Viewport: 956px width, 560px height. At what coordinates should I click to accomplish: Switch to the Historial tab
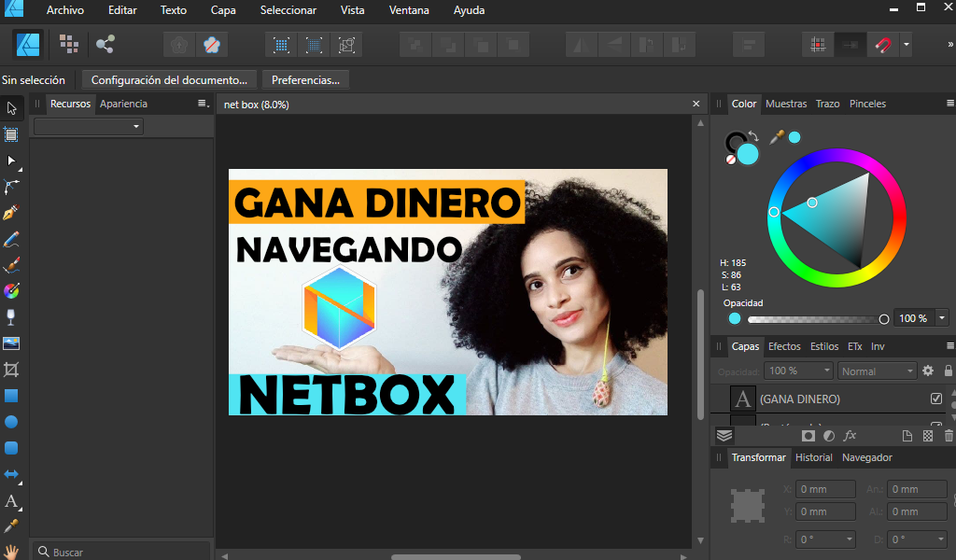[813, 457]
